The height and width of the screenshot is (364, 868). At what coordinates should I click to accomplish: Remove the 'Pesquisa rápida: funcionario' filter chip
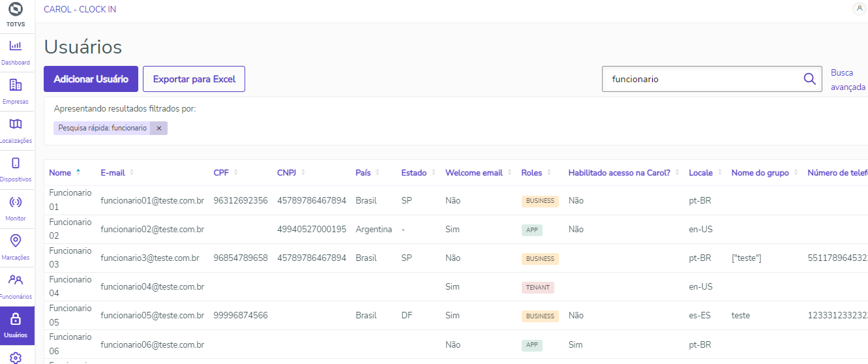pos(158,129)
